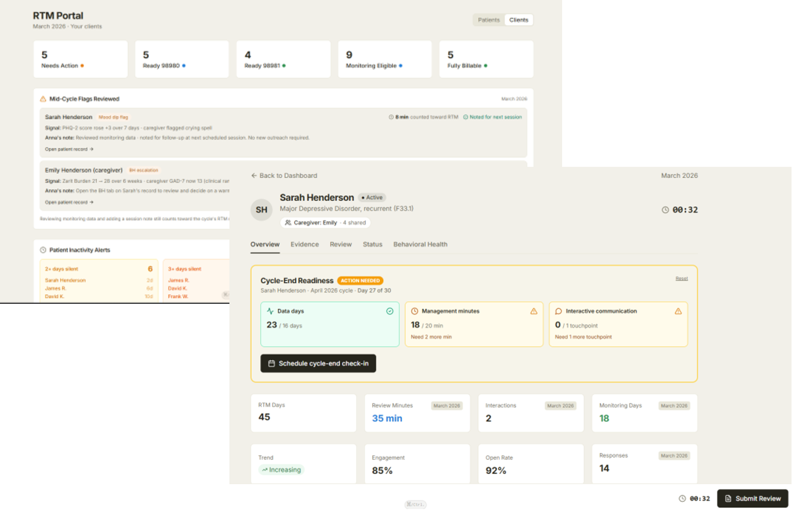Click the warning icon beside Mid-Cycle Flags Reviewed
The image size is (803, 532).
(x=43, y=99)
